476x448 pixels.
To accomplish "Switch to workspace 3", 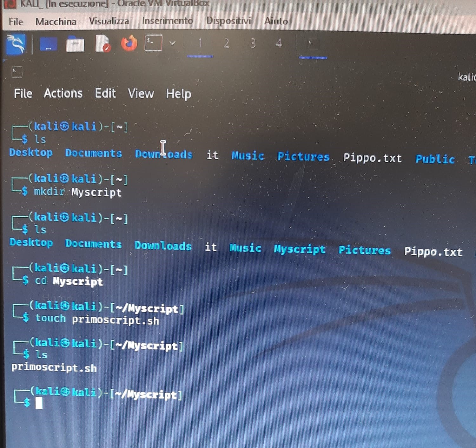I will click(x=253, y=43).
